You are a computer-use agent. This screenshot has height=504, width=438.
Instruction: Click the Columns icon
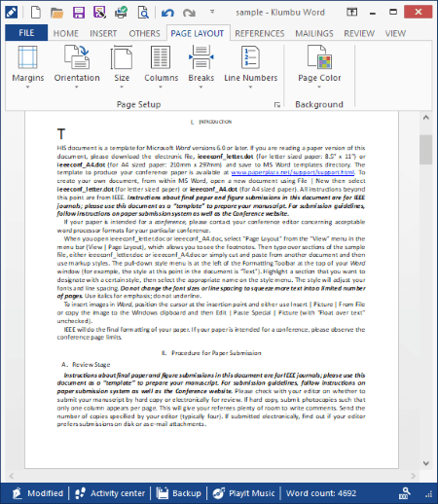pyautogui.click(x=161, y=57)
